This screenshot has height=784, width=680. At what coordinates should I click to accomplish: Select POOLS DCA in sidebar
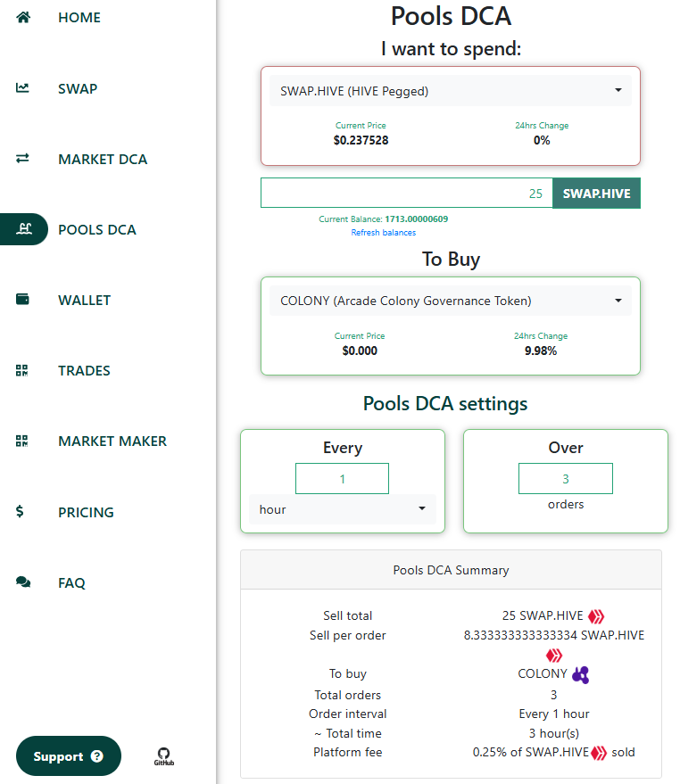point(97,229)
